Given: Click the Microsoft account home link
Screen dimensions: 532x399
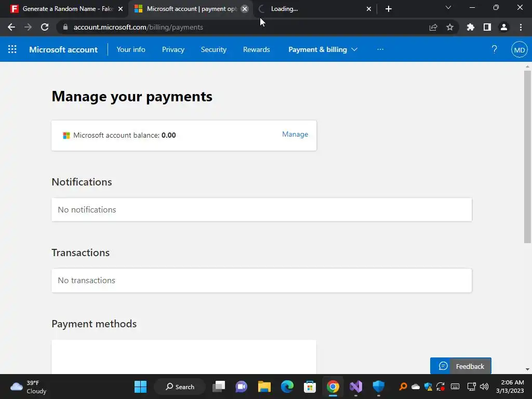Looking at the screenshot, I should [63, 49].
